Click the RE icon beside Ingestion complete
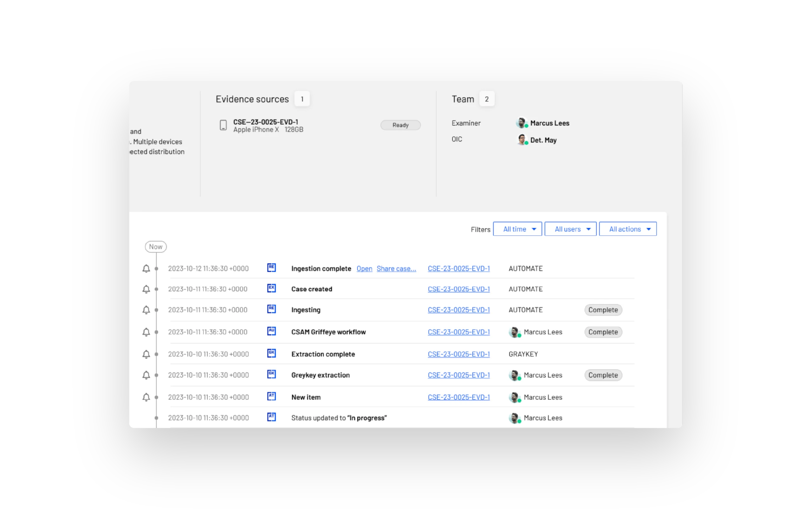The width and height of the screenshot is (812, 509). pyautogui.click(x=272, y=267)
